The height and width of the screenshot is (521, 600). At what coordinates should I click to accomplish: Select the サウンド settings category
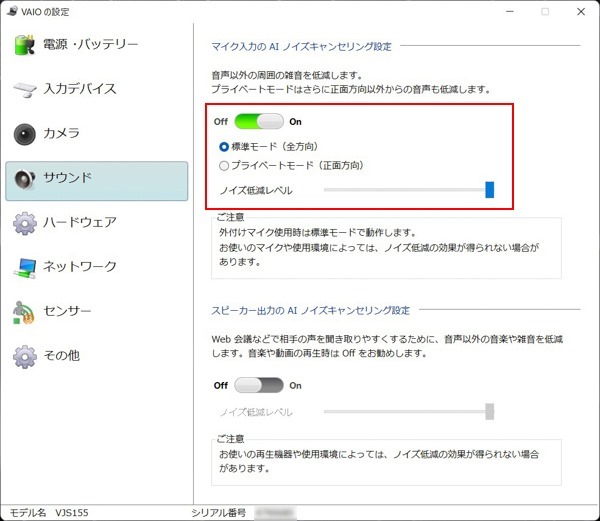(x=96, y=181)
